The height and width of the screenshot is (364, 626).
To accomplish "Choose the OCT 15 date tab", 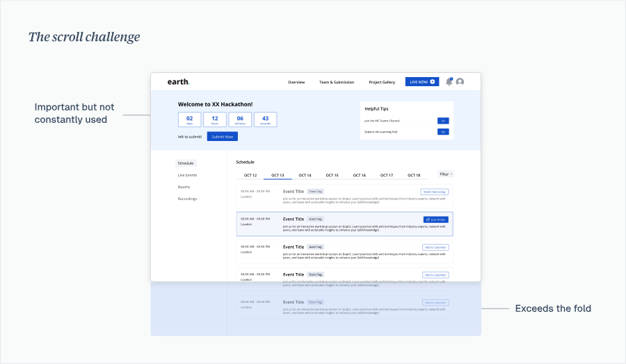I will (x=332, y=176).
